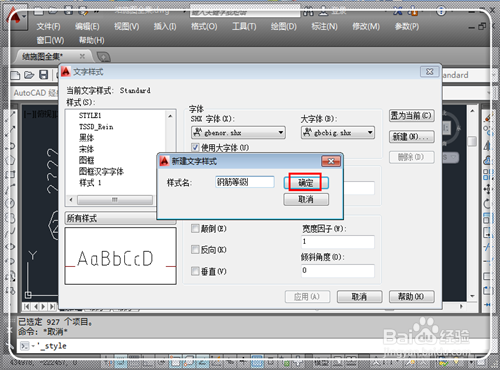The width and height of the screenshot is (500, 370).
Task: Enable the 反向 checkbox
Action: tap(195, 249)
